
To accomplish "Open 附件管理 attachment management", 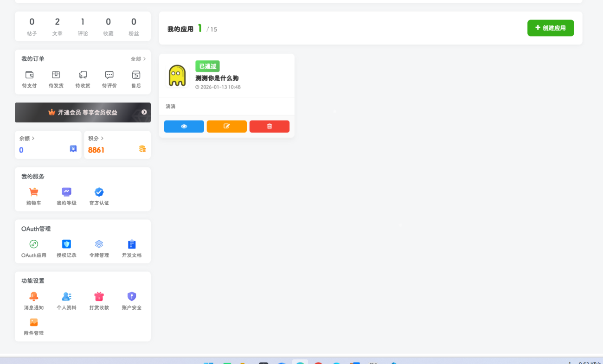I will point(34,326).
